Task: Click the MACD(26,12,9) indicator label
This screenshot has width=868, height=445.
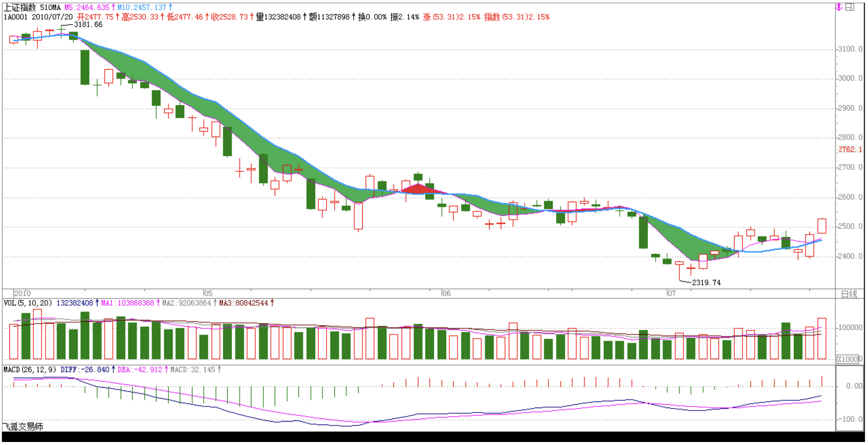Action: [x=30, y=369]
